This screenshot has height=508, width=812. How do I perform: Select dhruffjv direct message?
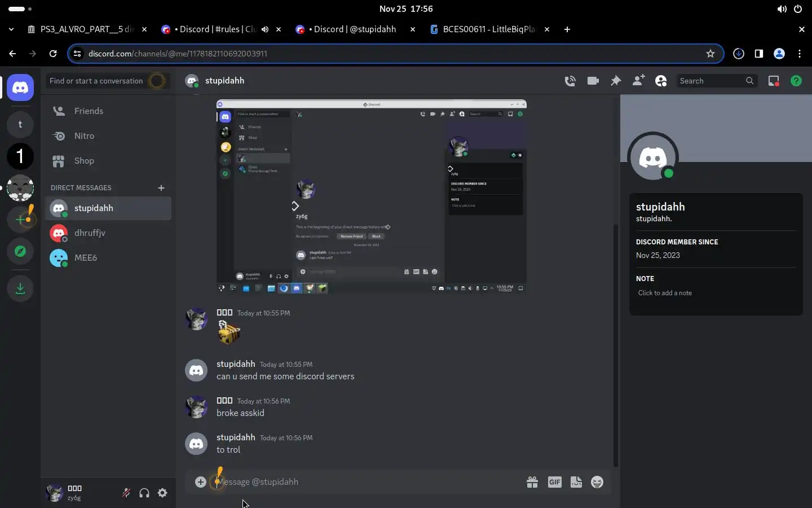click(x=108, y=233)
